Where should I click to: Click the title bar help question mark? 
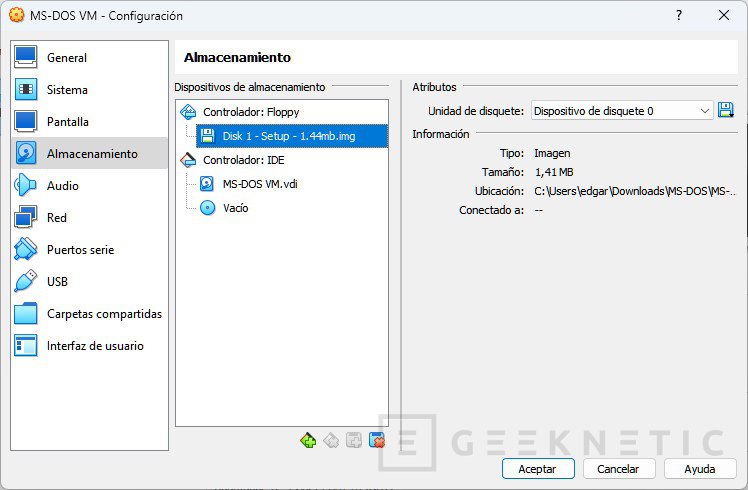[x=679, y=16]
